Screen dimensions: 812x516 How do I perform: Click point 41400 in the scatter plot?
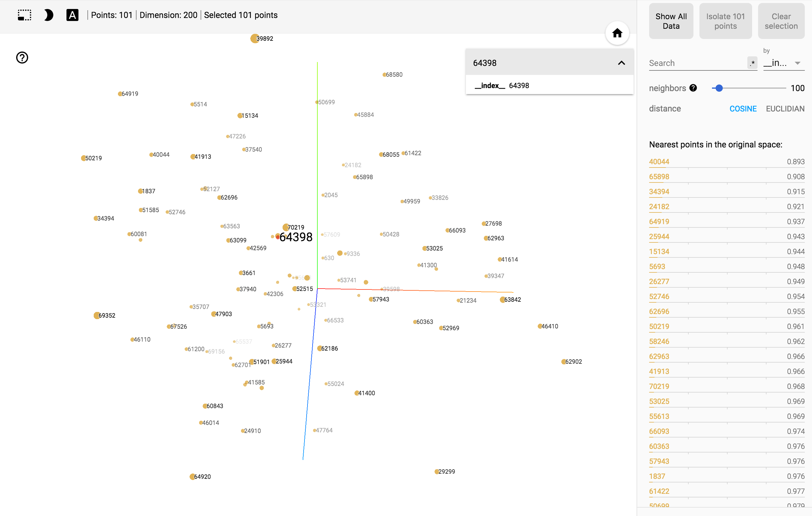point(356,393)
